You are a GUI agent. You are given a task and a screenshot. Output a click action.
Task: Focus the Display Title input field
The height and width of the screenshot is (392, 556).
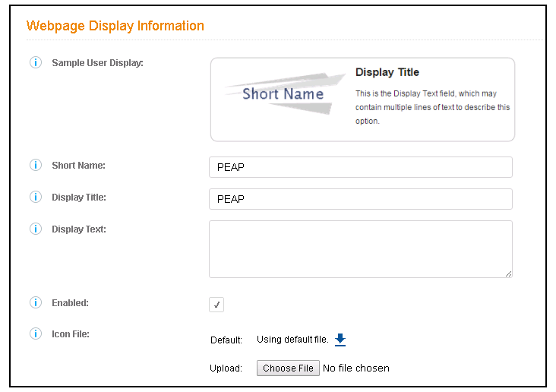[361, 199]
